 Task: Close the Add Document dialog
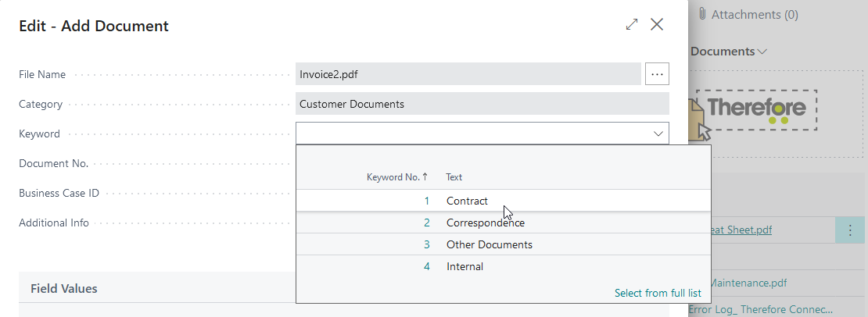657,25
